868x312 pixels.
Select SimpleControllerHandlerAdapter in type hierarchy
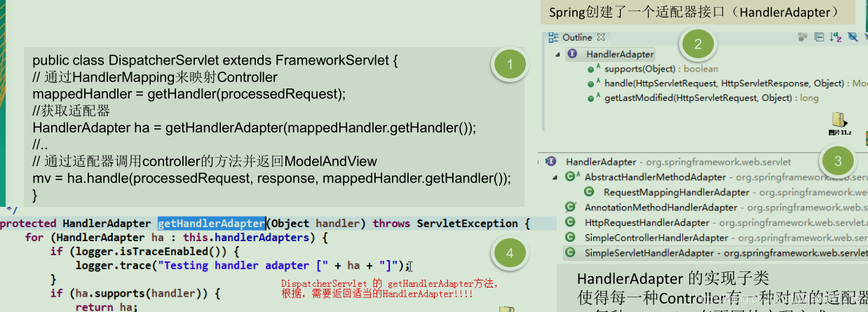pos(656,238)
